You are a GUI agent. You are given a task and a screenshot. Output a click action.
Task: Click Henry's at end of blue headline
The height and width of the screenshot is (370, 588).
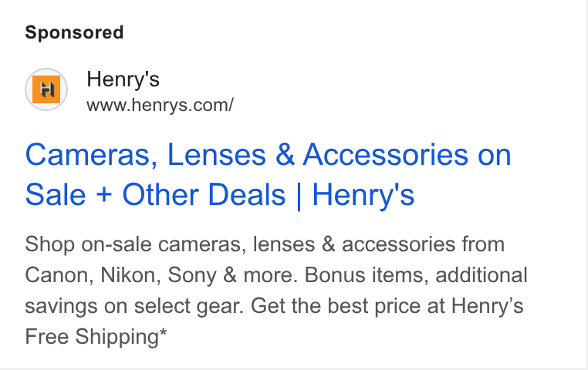(363, 195)
